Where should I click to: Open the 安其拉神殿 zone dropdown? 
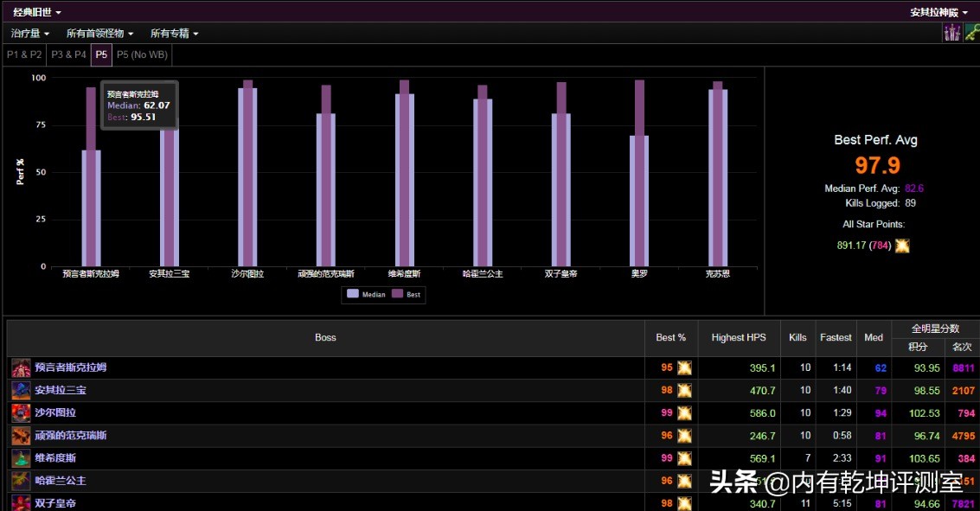tap(938, 12)
